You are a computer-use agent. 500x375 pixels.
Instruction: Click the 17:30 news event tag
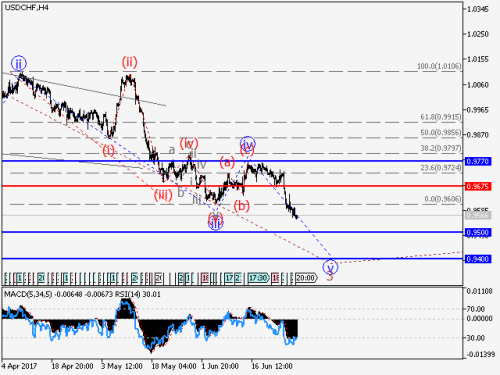pos(258,278)
